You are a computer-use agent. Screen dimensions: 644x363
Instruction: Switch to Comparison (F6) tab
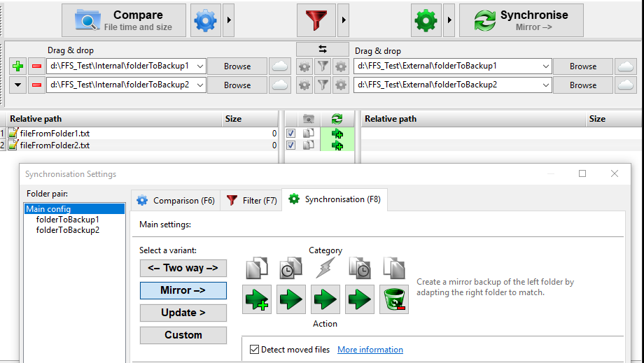[x=176, y=201]
